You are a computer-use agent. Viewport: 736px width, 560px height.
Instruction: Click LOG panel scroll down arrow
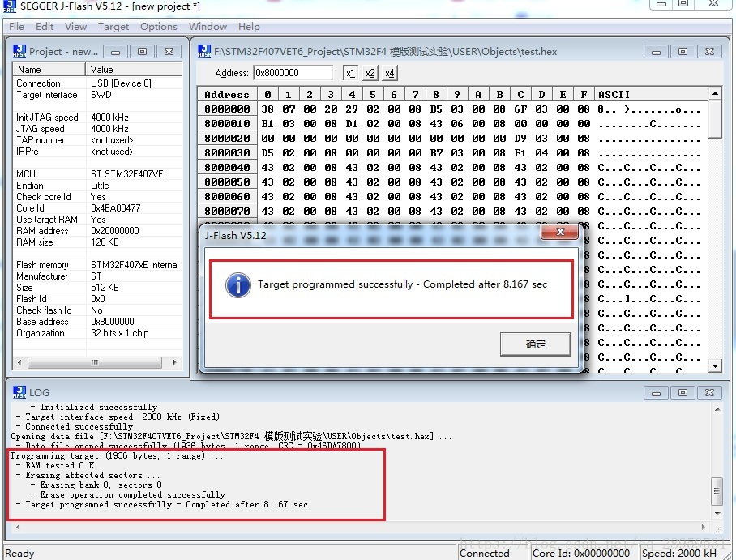717,514
